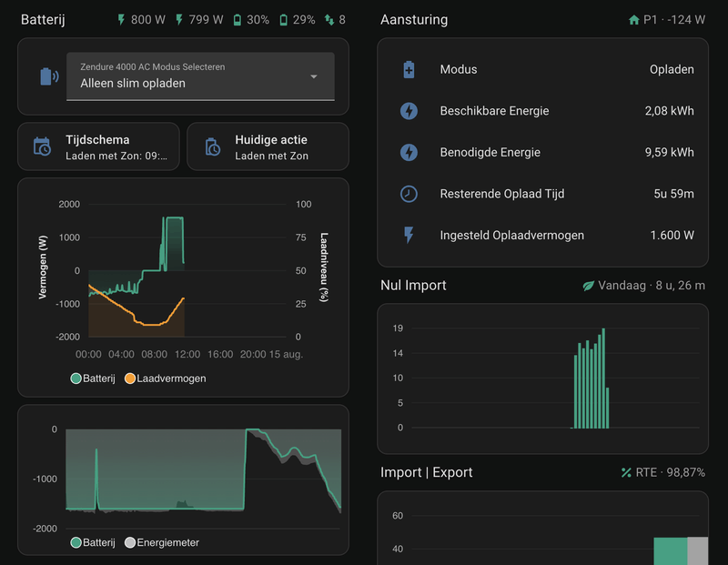Toggle the Batterij legend in the lower chart
The height and width of the screenshot is (565, 728).
point(93,542)
